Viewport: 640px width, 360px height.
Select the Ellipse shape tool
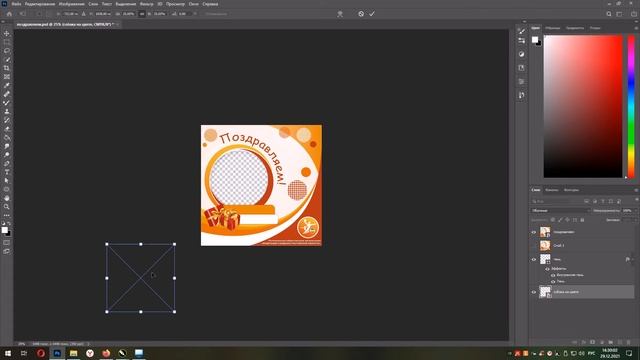point(7,189)
